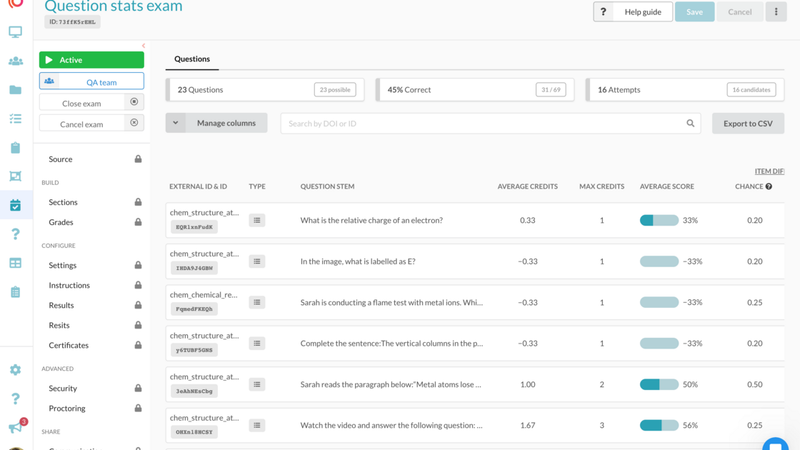This screenshot has width=800, height=450.
Task: Click the lock icon next to Proctoring
Action: pyautogui.click(x=138, y=408)
